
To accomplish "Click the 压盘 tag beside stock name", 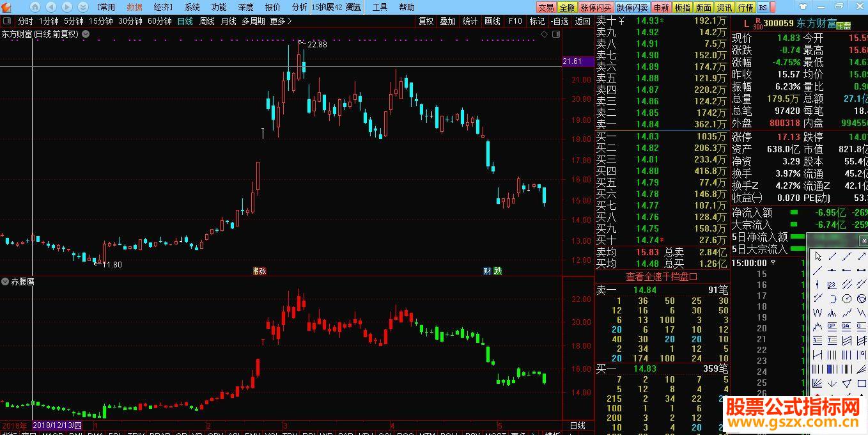I will 844,26.
